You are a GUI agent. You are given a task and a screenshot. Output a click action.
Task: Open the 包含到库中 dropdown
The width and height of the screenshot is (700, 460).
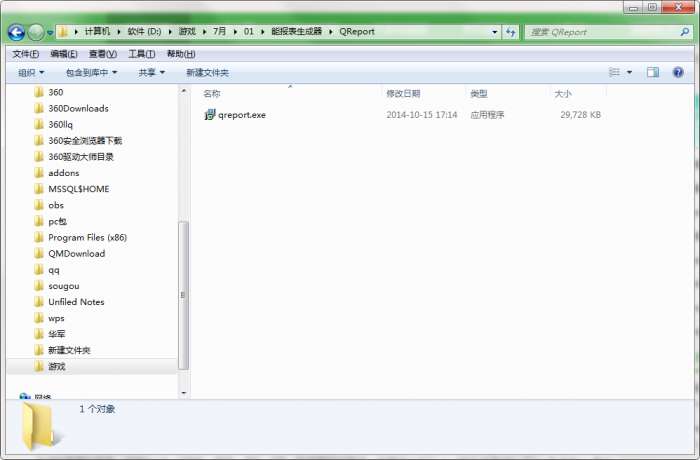pos(91,72)
